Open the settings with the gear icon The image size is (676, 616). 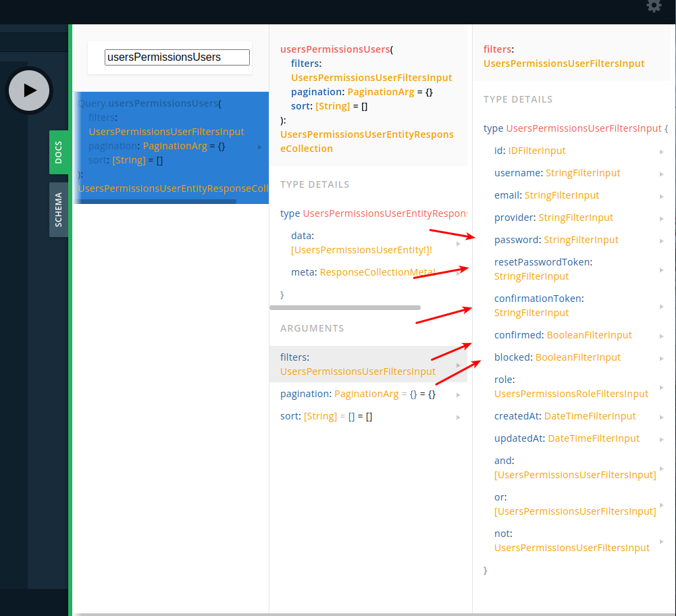[x=653, y=7]
